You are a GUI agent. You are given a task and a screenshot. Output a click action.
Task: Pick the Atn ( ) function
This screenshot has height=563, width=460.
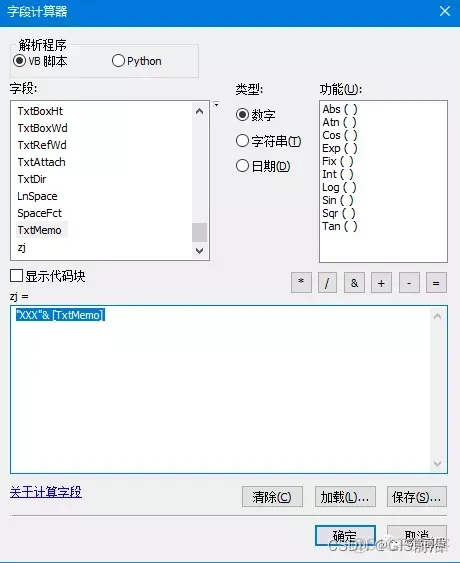coord(339,122)
